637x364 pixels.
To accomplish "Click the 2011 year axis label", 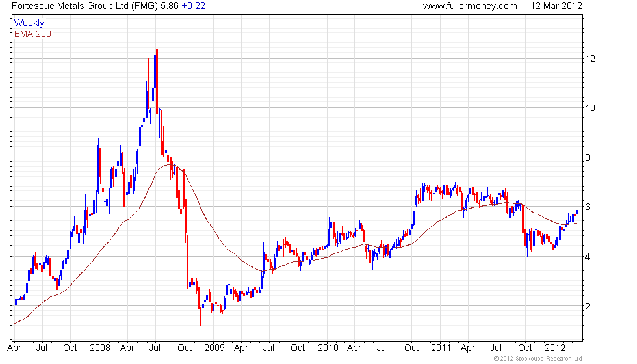I will (441, 348).
